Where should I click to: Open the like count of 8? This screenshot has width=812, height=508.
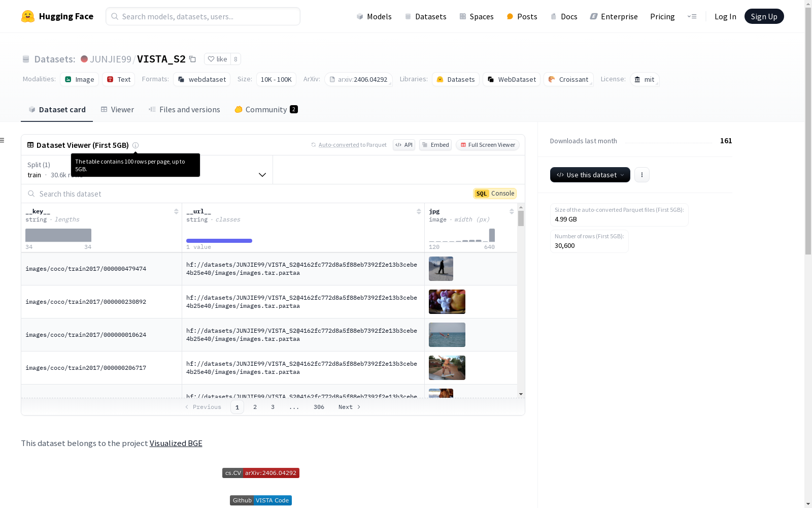(235, 59)
